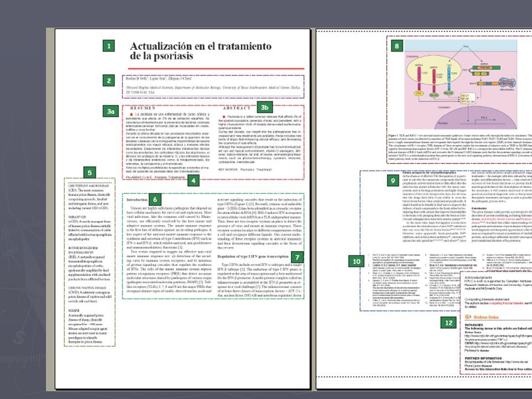
Task: Click the TLR signaling pathway figure
Action: (x=461, y=84)
